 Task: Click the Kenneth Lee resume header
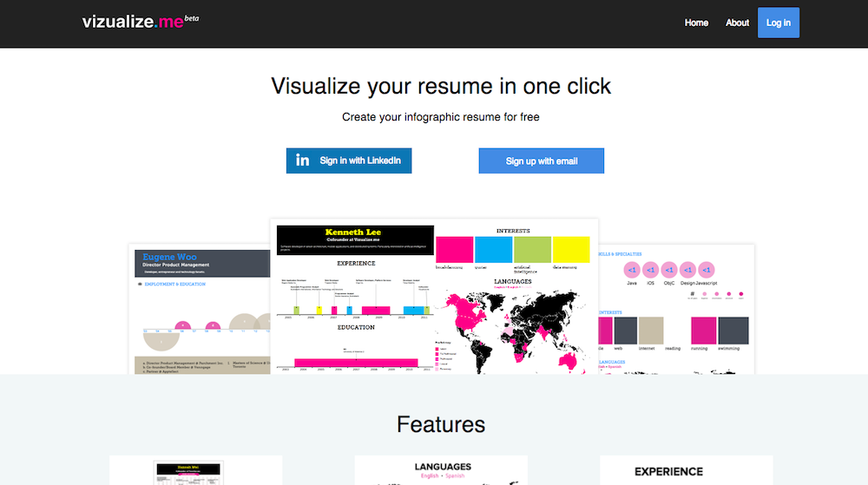(x=354, y=238)
